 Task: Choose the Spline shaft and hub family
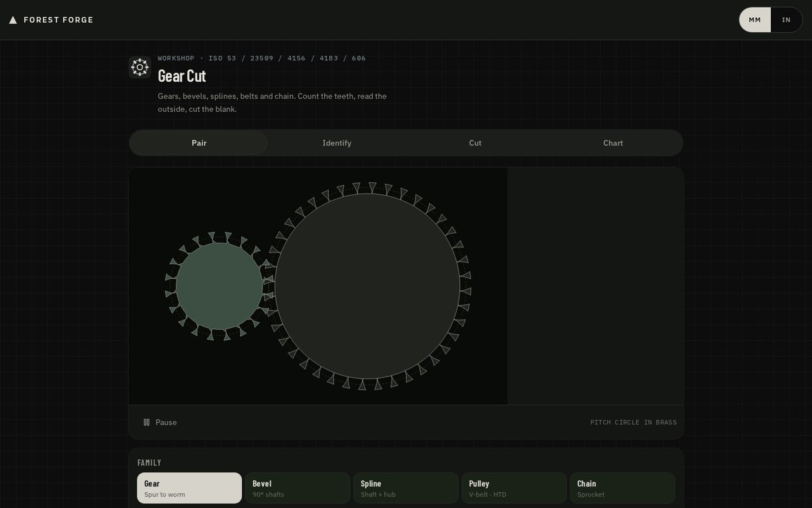coord(406,488)
